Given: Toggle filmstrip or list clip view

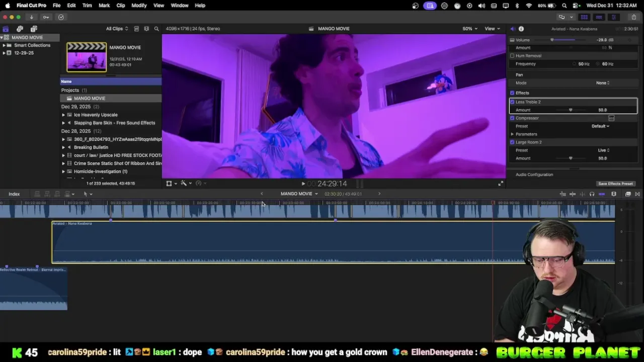Looking at the screenshot, I should click(x=136, y=29).
